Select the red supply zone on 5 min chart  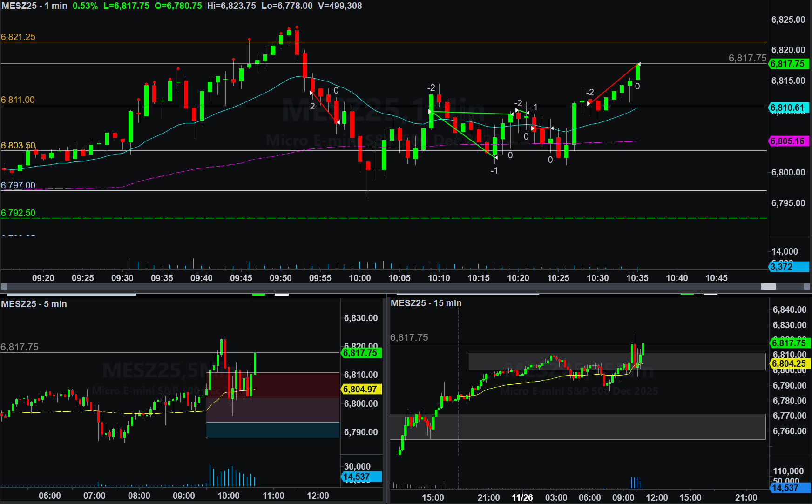tap(272, 385)
